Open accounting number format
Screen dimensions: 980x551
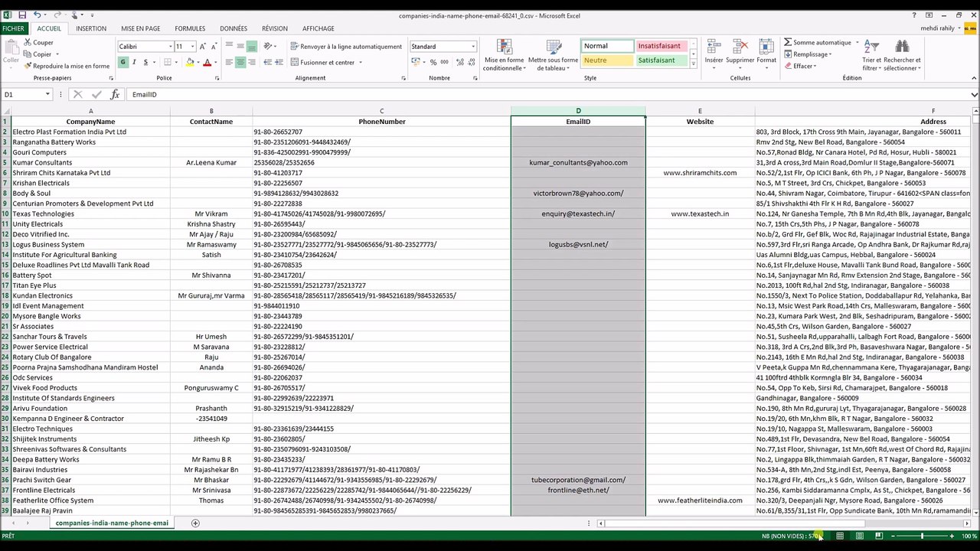tap(416, 62)
